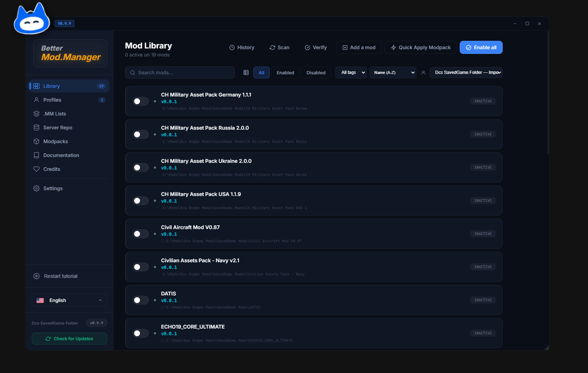
Task: Click folder icon on ECHO19_CORE_ULTIMATE path
Action: tap(163, 341)
